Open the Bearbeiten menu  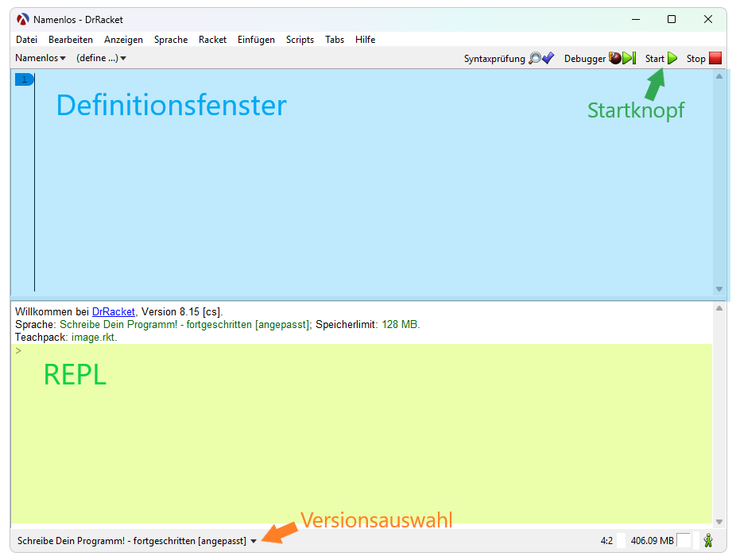[x=71, y=40]
